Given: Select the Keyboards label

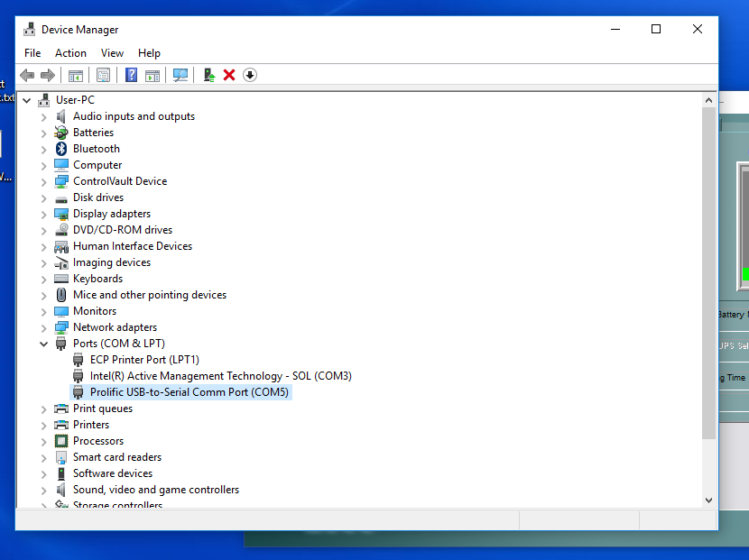Looking at the screenshot, I should 98,279.
